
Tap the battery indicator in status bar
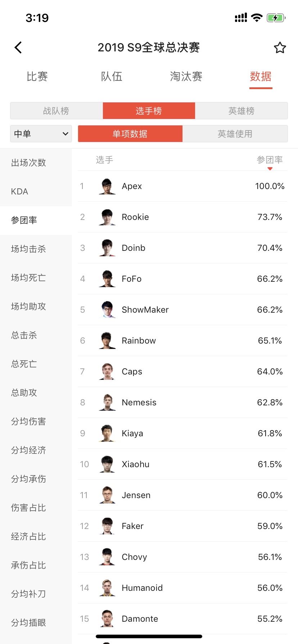[276, 17]
